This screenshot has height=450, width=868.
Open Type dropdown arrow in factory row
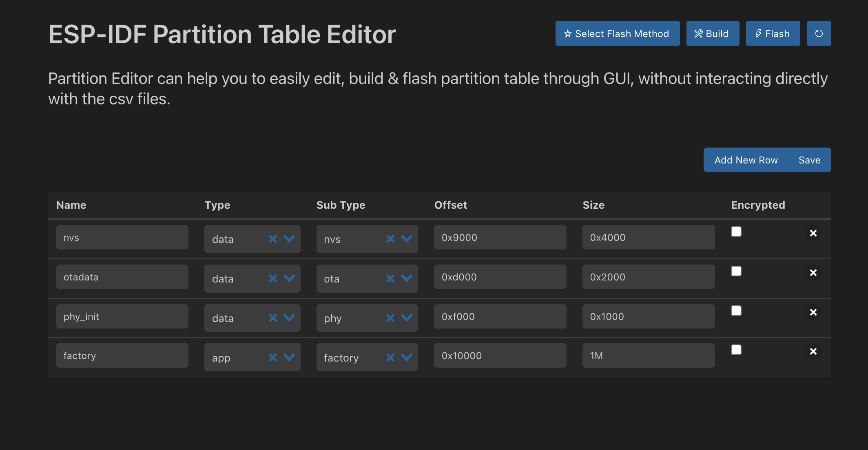(289, 357)
